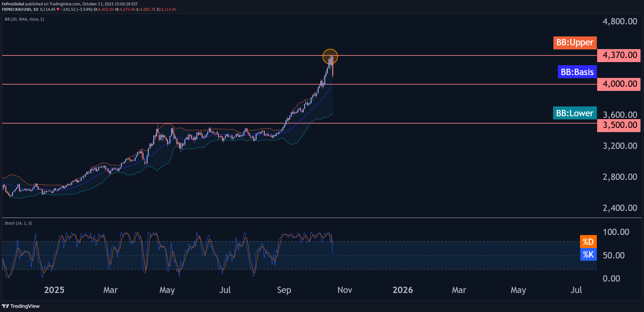This screenshot has height=312, width=644.
Task: Click the red down-arrow next to the price change
Action: click(58, 10)
